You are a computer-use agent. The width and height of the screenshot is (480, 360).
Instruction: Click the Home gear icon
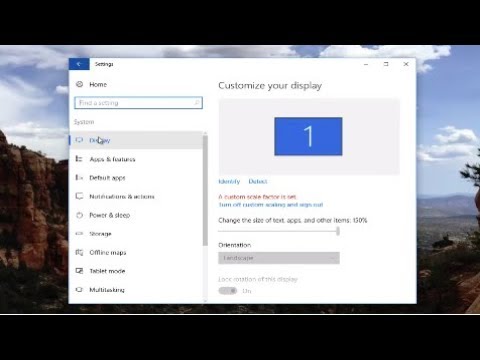click(x=79, y=84)
